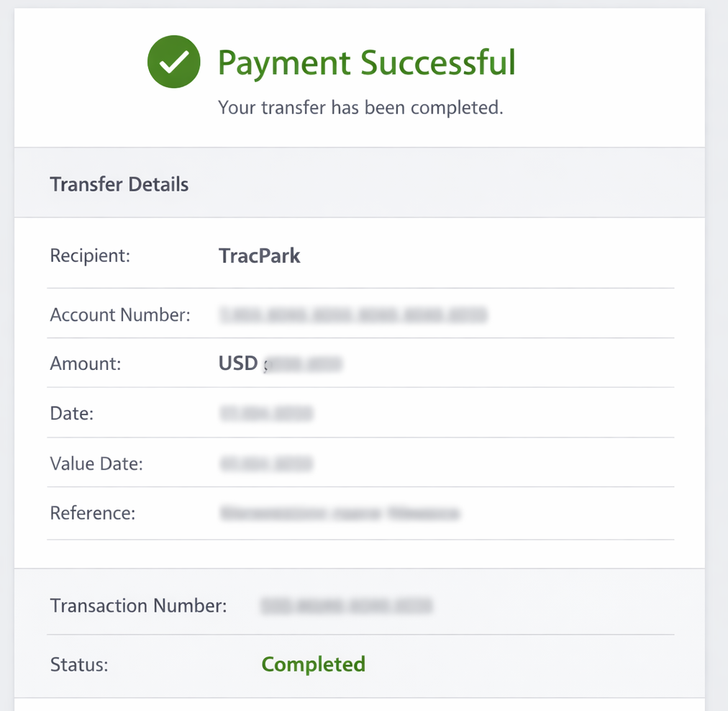Screen dimensions: 728x711
Task: Click the Value Date row label
Action: coord(96,463)
